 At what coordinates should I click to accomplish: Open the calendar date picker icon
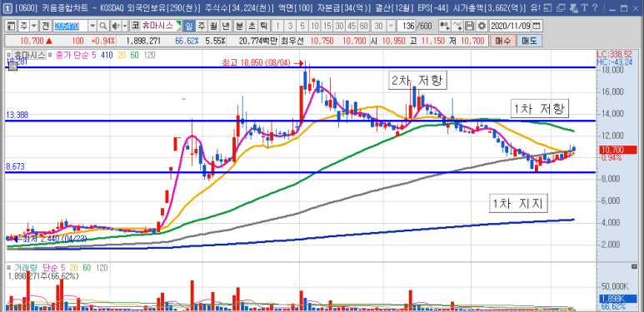tap(536, 27)
